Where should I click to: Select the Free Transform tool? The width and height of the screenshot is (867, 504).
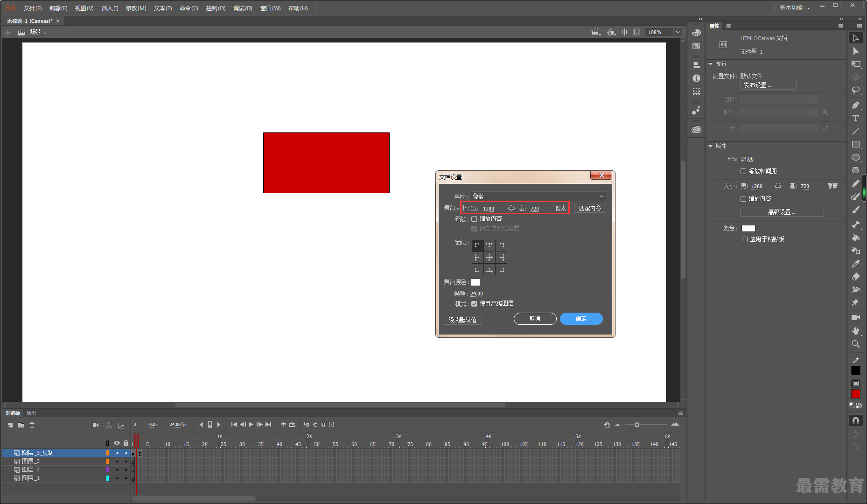[856, 64]
